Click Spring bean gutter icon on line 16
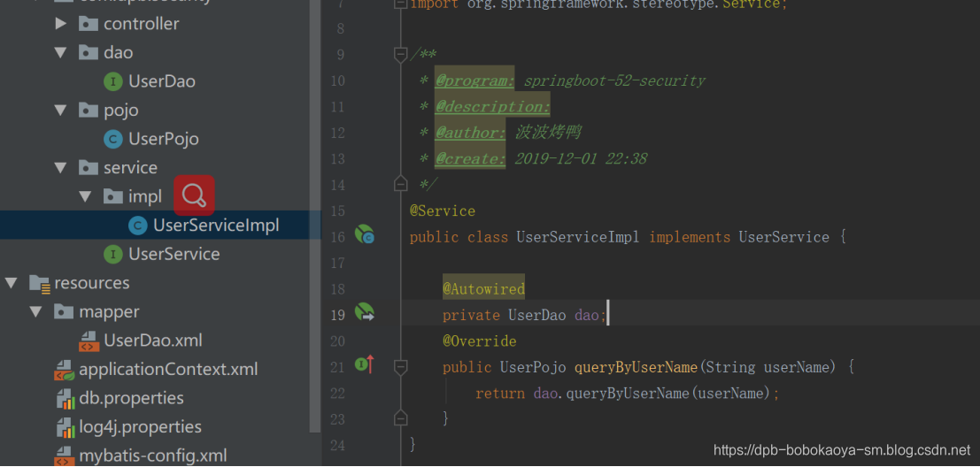This screenshot has width=980, height=467. (365, 234)
